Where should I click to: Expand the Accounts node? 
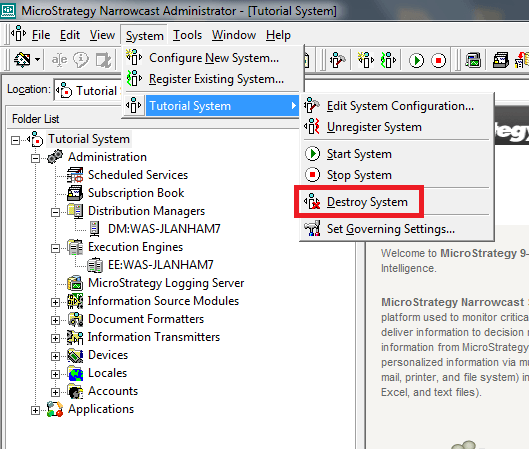click(x=55, y=392)
